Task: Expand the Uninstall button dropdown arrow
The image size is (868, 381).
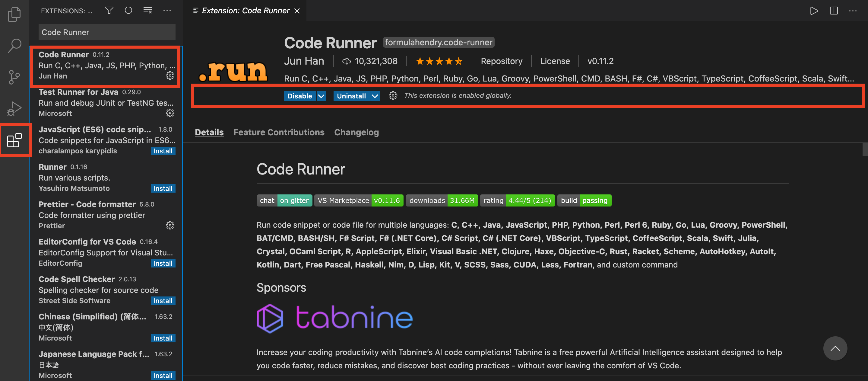Action: click(375, 96)
